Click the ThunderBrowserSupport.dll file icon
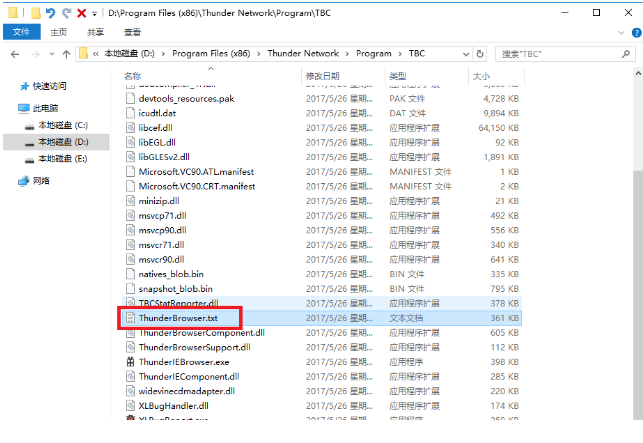The image size is (643, 443). click(x=130, y=347)
